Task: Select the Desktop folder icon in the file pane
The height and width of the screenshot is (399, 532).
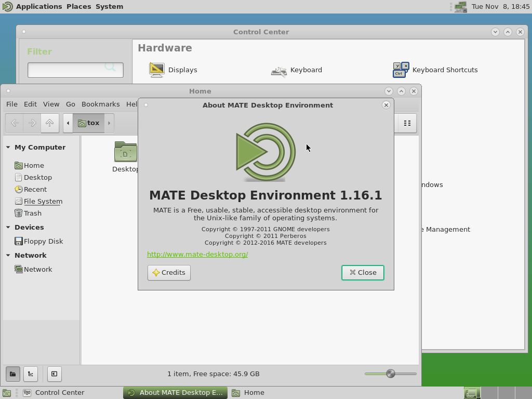Action: (125, 152)
